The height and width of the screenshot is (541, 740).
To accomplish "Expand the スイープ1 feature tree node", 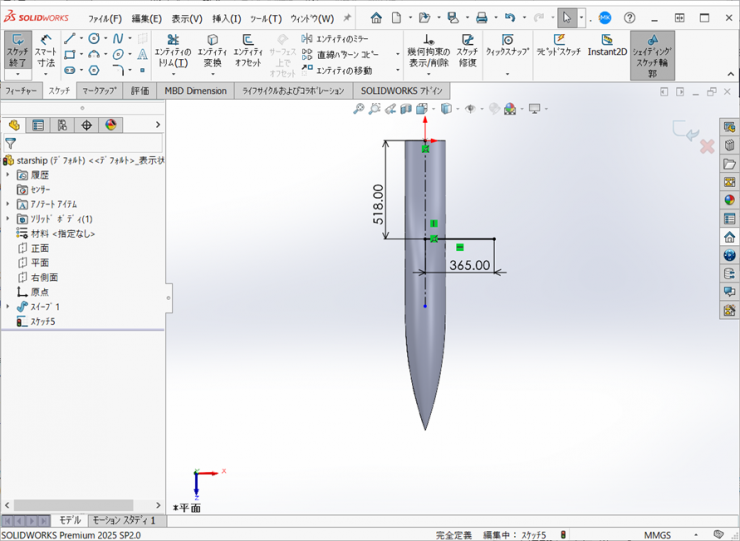I will point(8,307).
